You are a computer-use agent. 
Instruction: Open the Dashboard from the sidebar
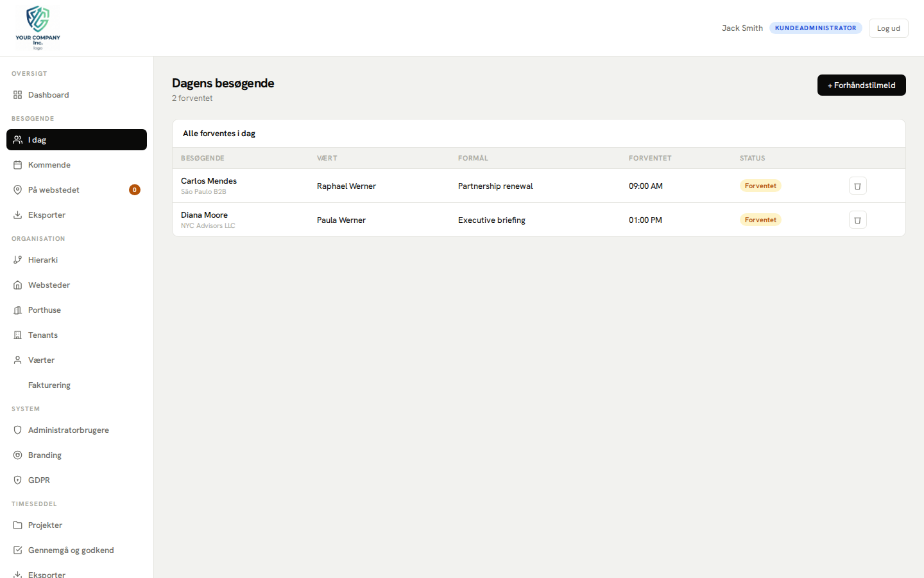click(x=48, y=94)
